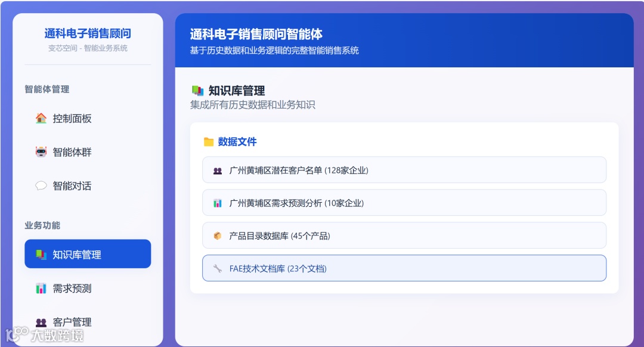Open 客户管理 sidebar item

[88, 322]
